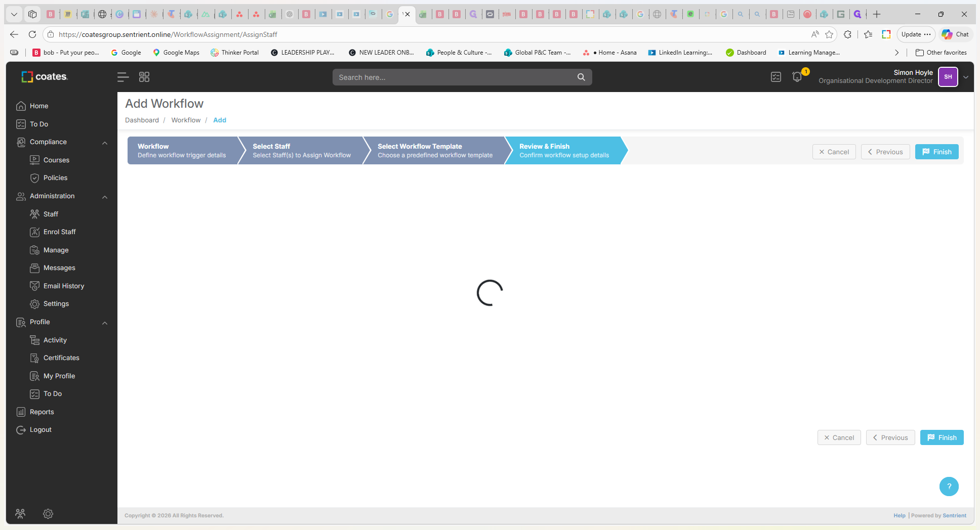Open notifications bell

(797, 77)
